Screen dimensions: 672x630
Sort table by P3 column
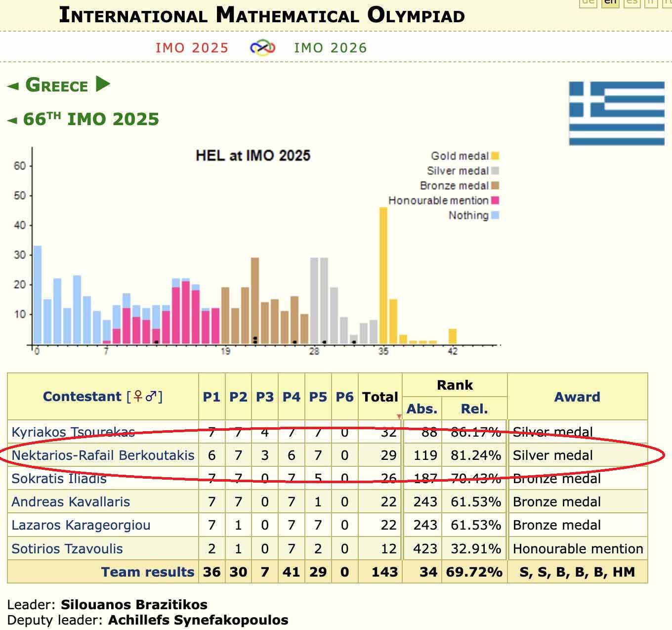point(265,397)
